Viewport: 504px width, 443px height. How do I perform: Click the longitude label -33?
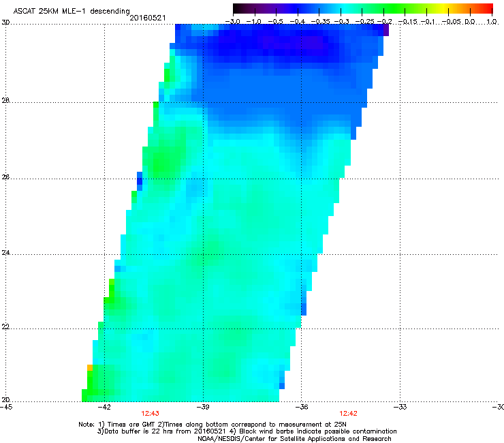(x=400, y=407)
